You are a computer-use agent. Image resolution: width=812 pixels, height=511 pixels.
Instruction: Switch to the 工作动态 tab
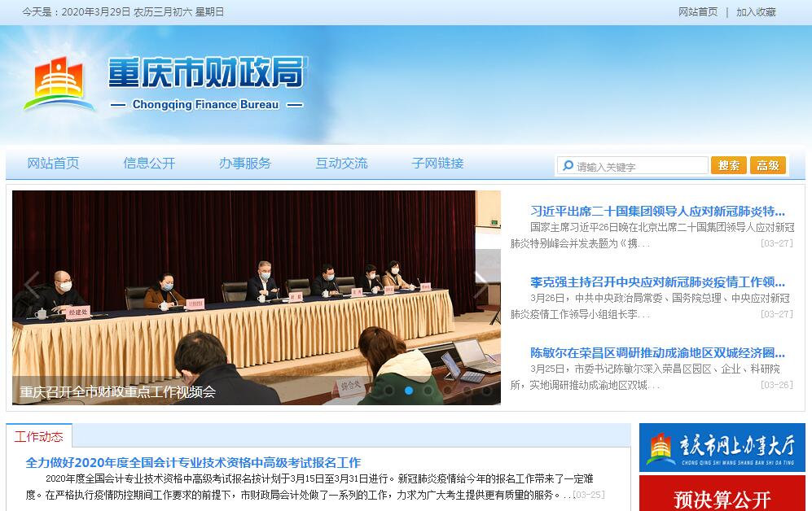(x=39, y=436)
